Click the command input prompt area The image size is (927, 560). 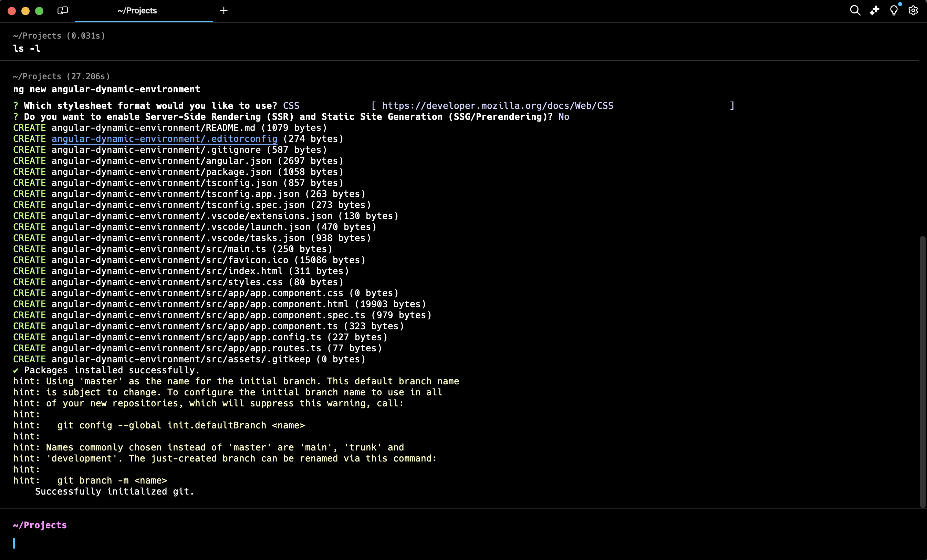point(463,543)
